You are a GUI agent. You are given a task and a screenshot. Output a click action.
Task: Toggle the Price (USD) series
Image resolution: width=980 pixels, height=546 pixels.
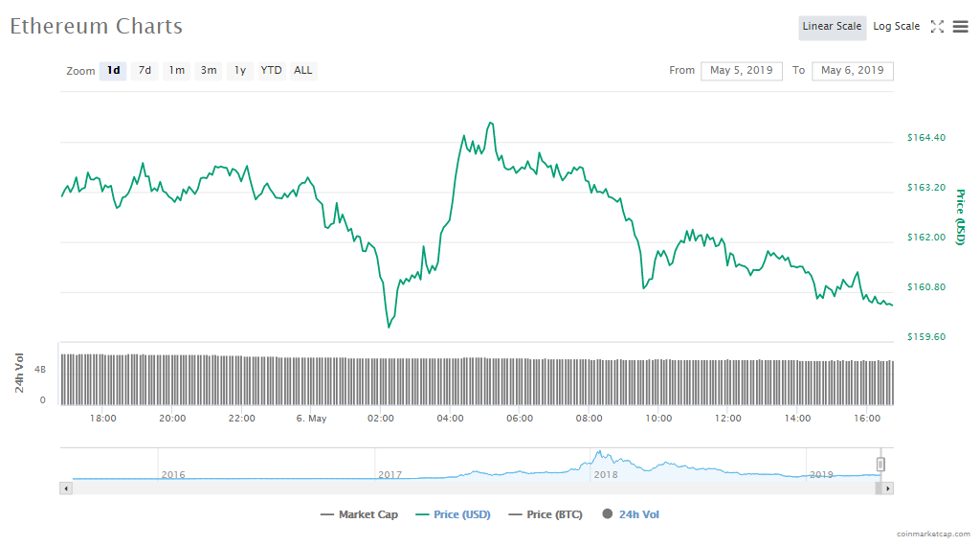pyautogui.click(x=453, y=514)
